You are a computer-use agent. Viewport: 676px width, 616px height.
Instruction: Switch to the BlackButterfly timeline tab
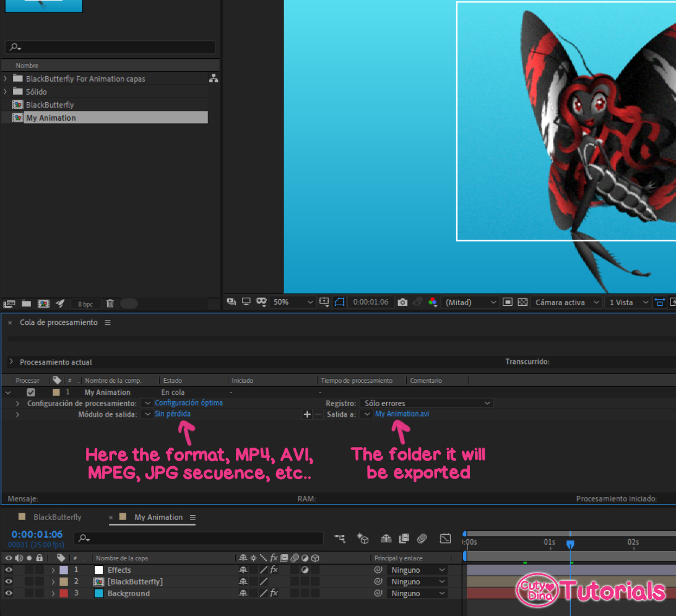(x=57, y=517)
